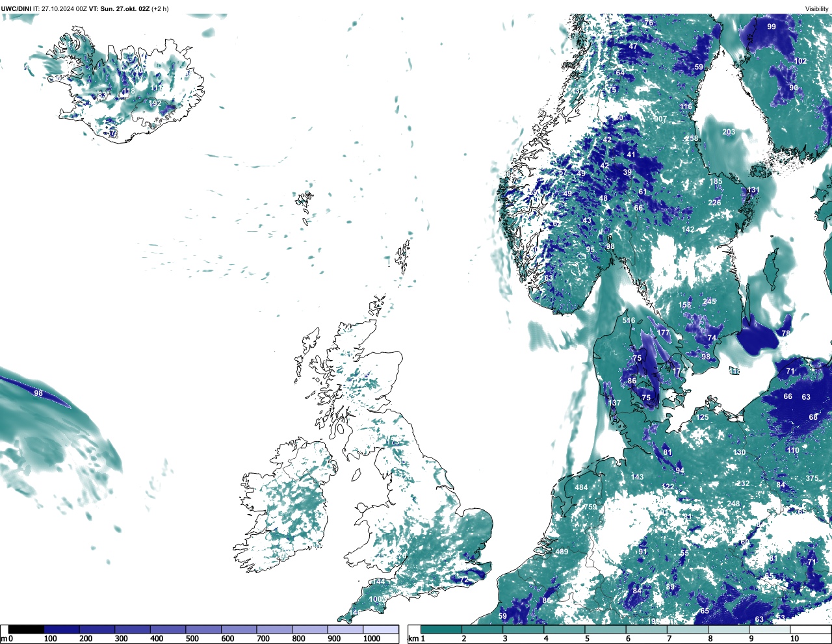832x644 pixels.
Task: Click the '78' value in the Baltic Sea
Action: [786, 333]
